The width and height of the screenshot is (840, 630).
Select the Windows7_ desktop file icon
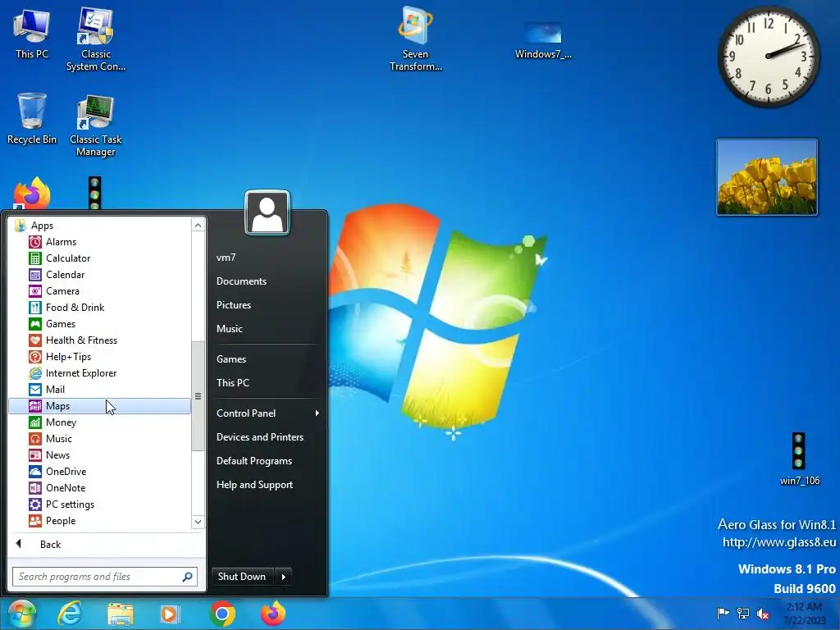543,41
